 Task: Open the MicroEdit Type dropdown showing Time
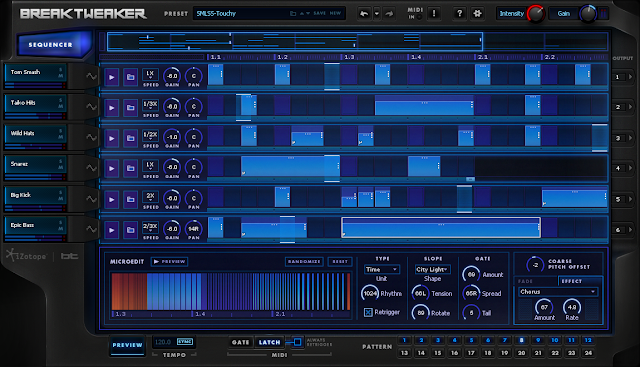382,269
